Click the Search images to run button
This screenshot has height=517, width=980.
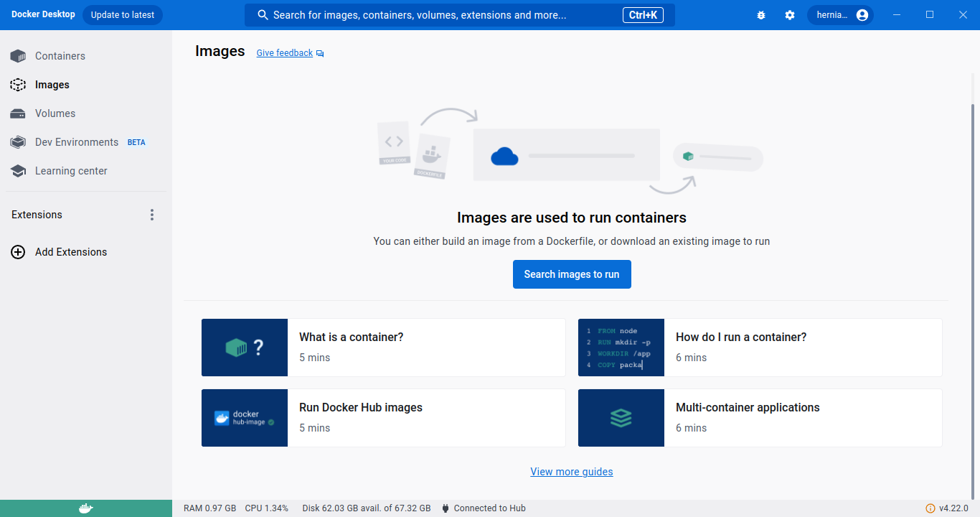click(572, 274)
